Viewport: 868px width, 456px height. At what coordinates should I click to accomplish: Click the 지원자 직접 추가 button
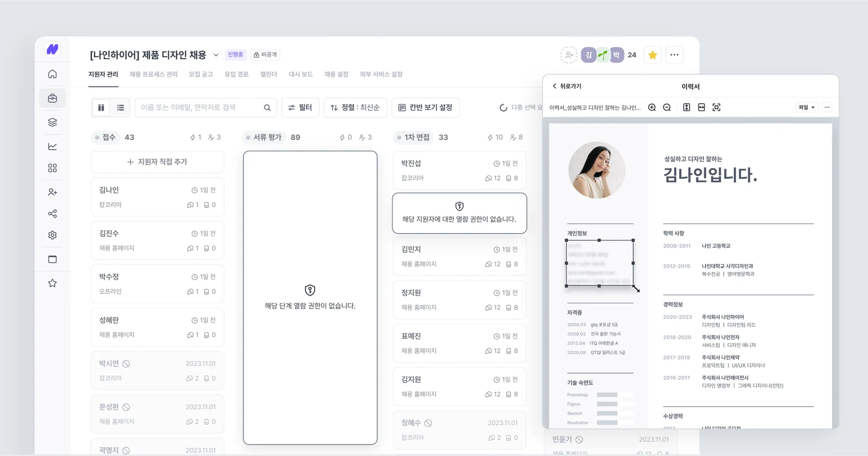tap(157, 162)
